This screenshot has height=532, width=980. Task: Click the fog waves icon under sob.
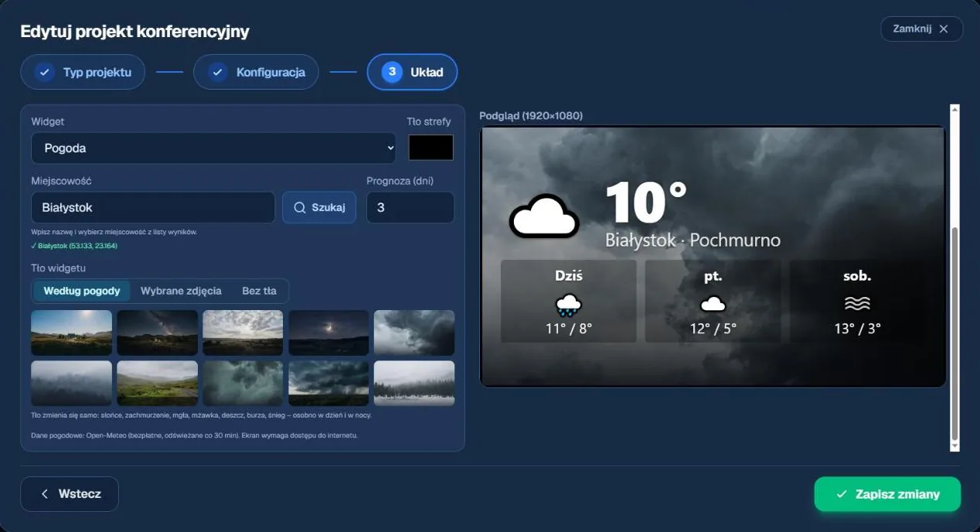(857, 303)
